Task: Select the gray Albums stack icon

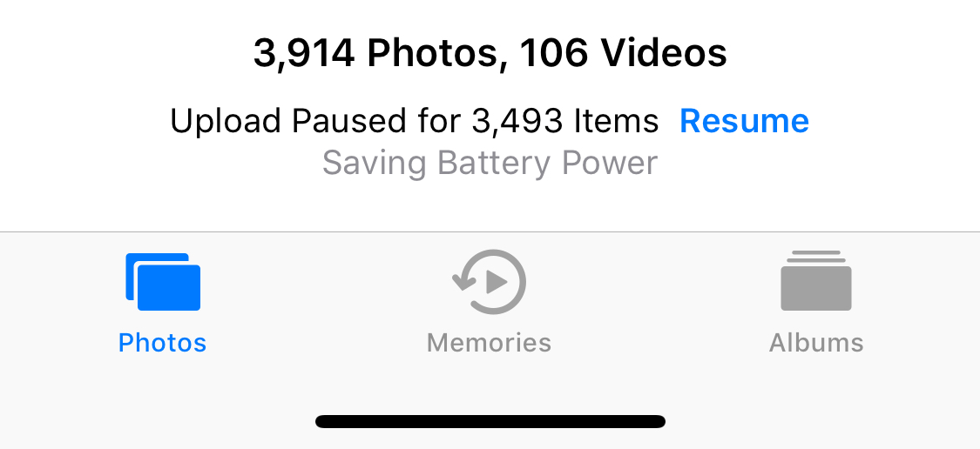Action: click(816, 280)
